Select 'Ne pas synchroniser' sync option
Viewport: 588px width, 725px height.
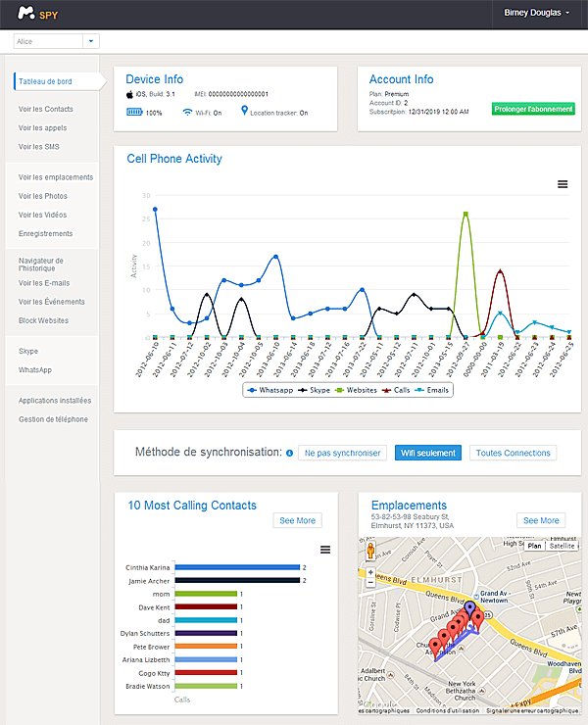point(342,454)
